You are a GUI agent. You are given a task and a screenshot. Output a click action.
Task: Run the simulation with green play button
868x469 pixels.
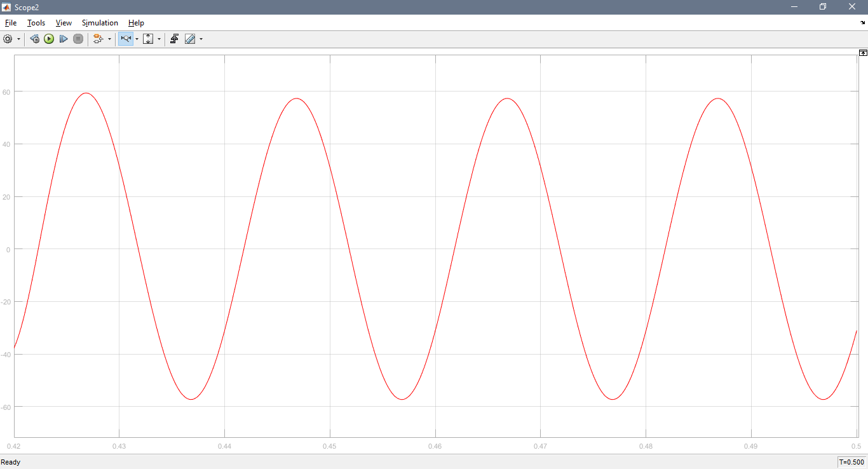pos(49,39)
